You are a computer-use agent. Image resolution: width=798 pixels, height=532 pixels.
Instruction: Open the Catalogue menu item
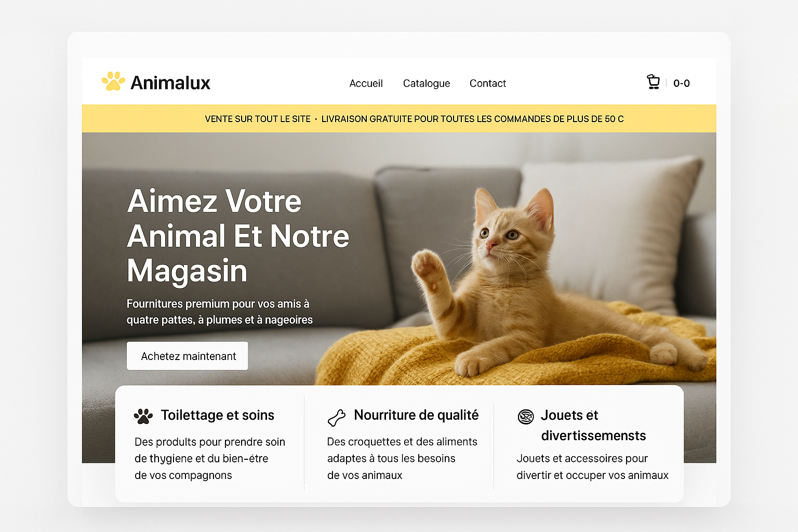point(427,83)
